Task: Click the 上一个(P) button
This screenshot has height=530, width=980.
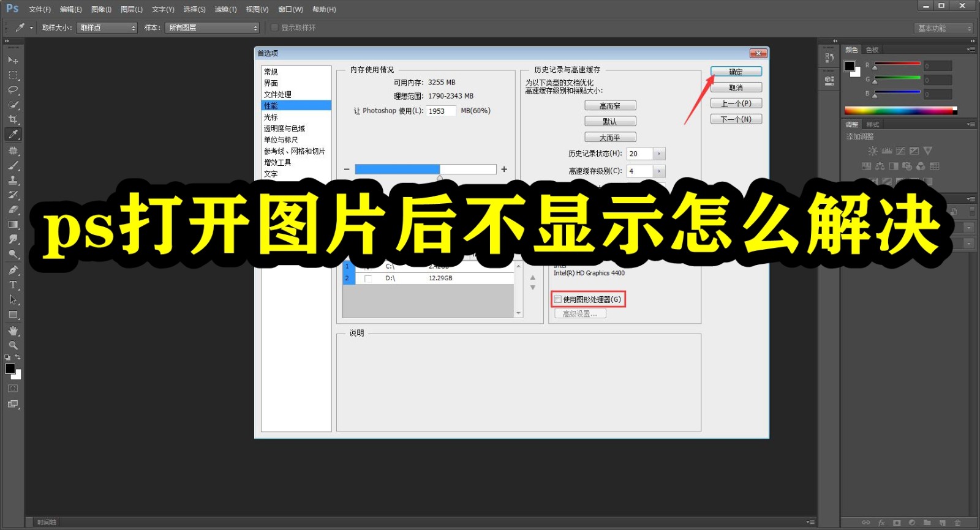Action: (x=736, y=103)
